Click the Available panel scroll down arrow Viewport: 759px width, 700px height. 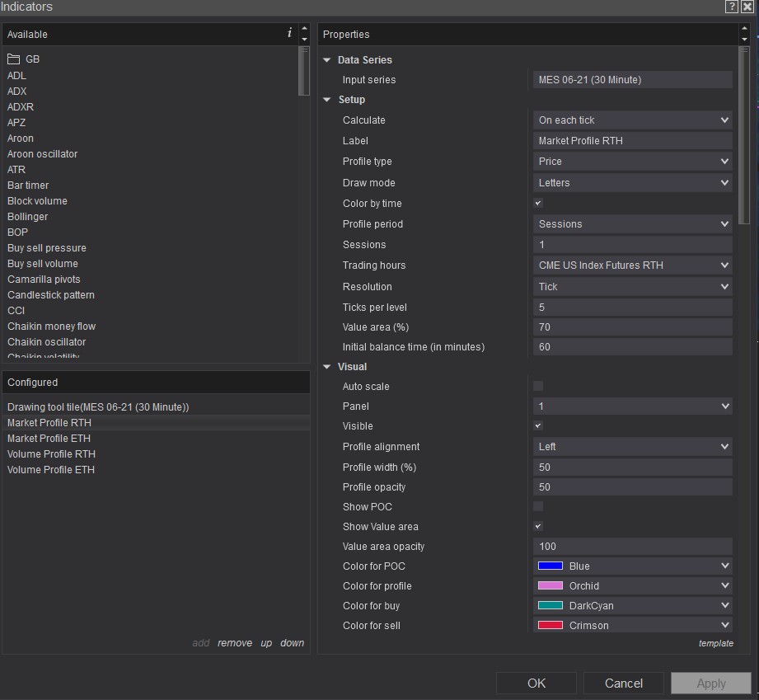coord(304,39)
